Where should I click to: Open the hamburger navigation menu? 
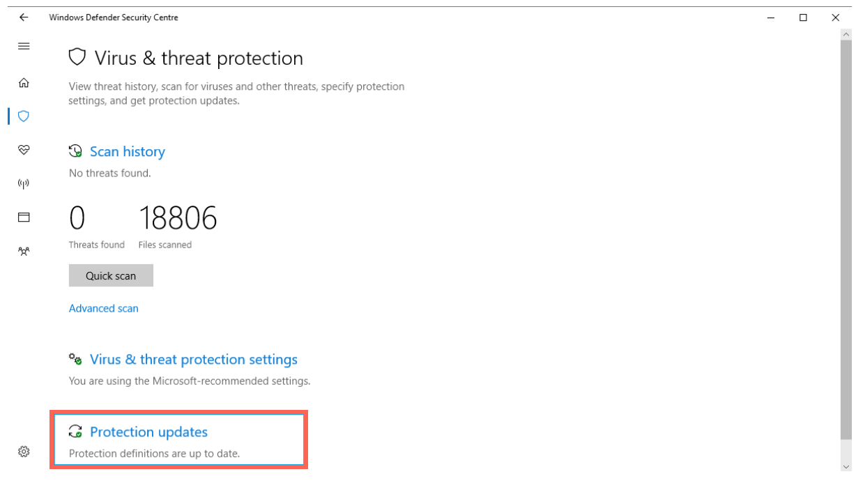[24, 46]
